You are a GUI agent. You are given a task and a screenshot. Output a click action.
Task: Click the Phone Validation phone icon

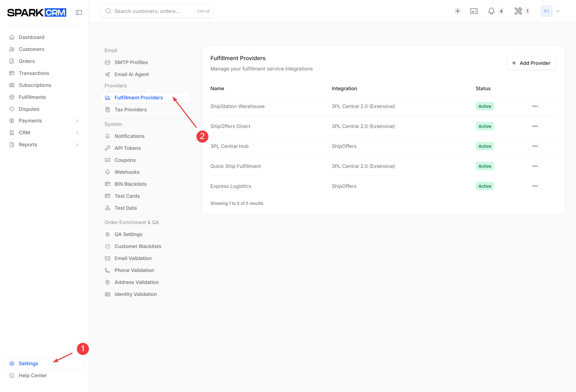[108, 270]
